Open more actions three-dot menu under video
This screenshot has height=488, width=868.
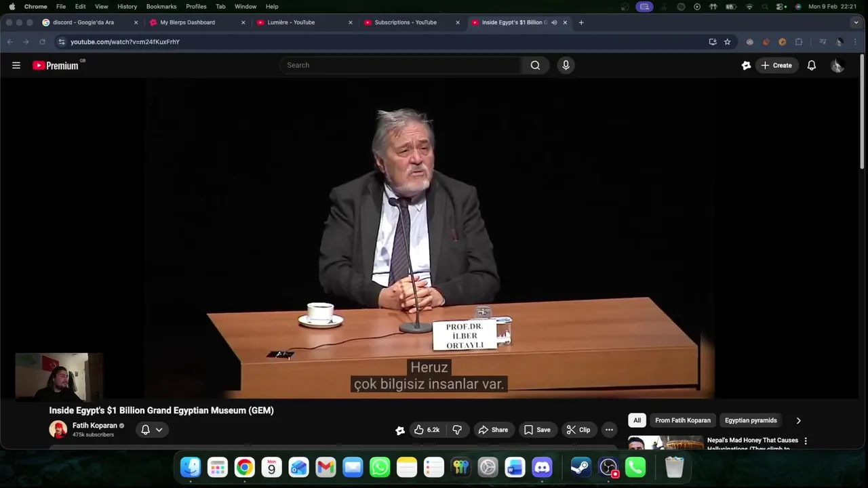click(x=609, y=430)
